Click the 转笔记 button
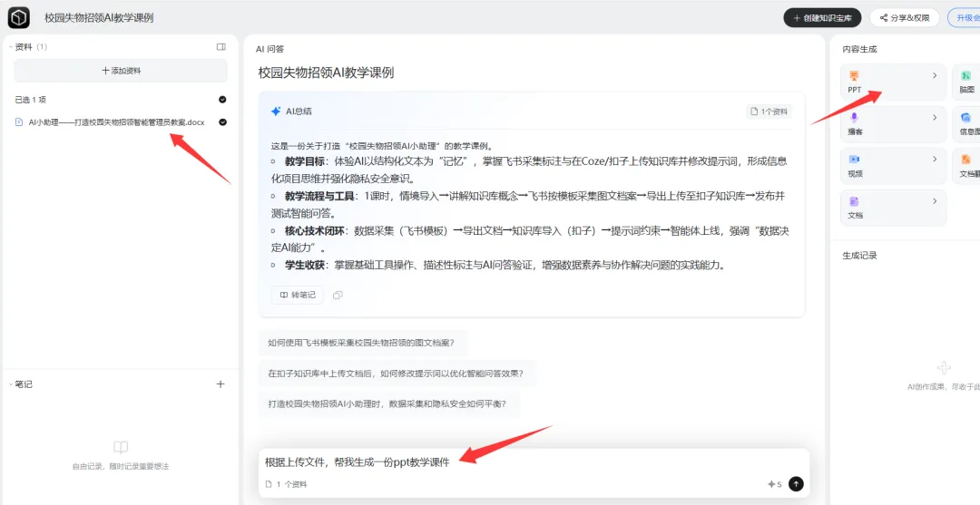Screen dimensions: 980x505 (298, 295)
